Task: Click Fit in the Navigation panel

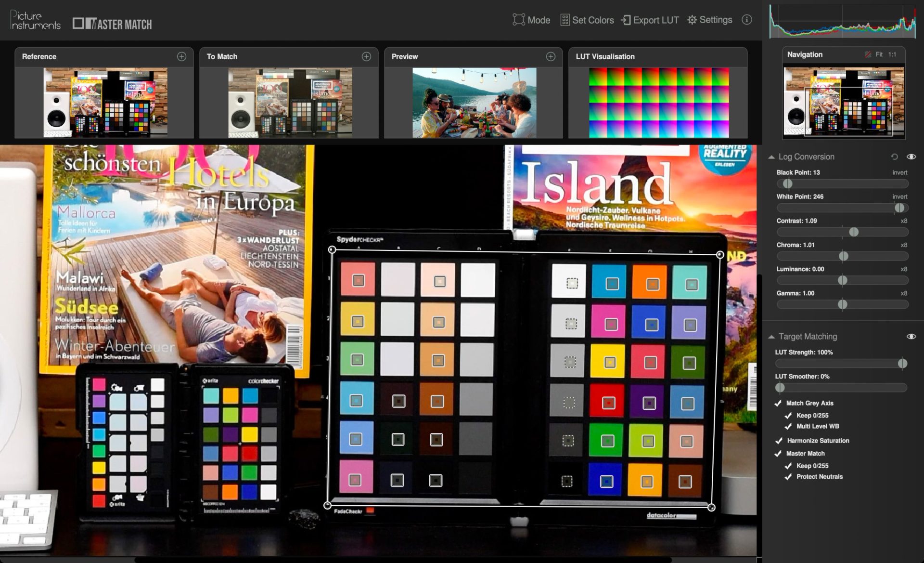Action: tap(879, 54)
